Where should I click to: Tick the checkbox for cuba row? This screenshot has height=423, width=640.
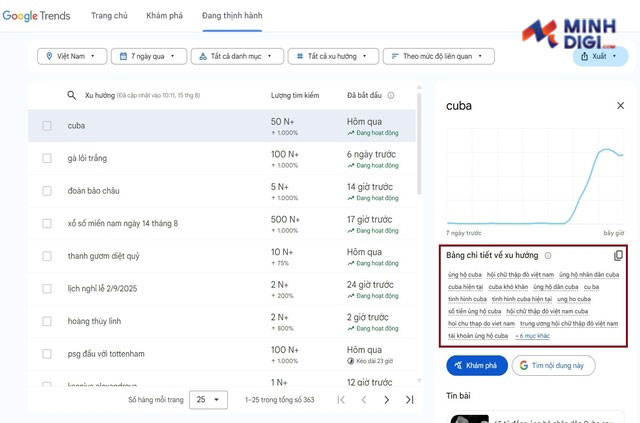[47, 126]
